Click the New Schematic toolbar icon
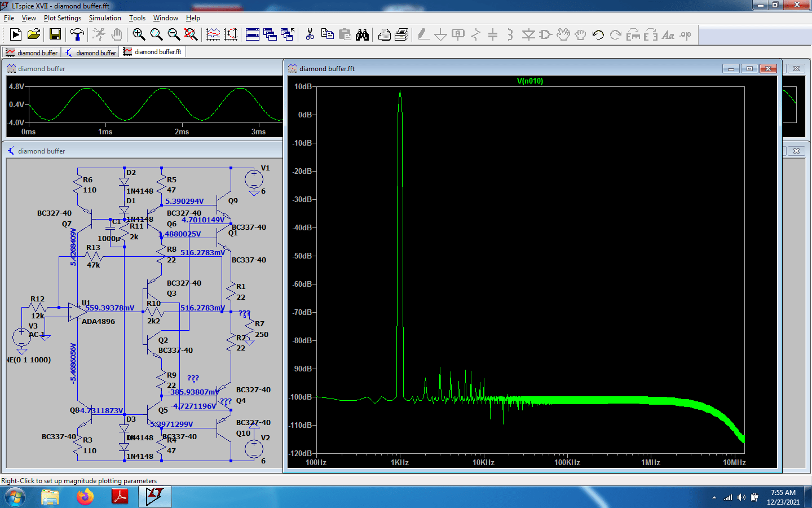 [16, 34]
